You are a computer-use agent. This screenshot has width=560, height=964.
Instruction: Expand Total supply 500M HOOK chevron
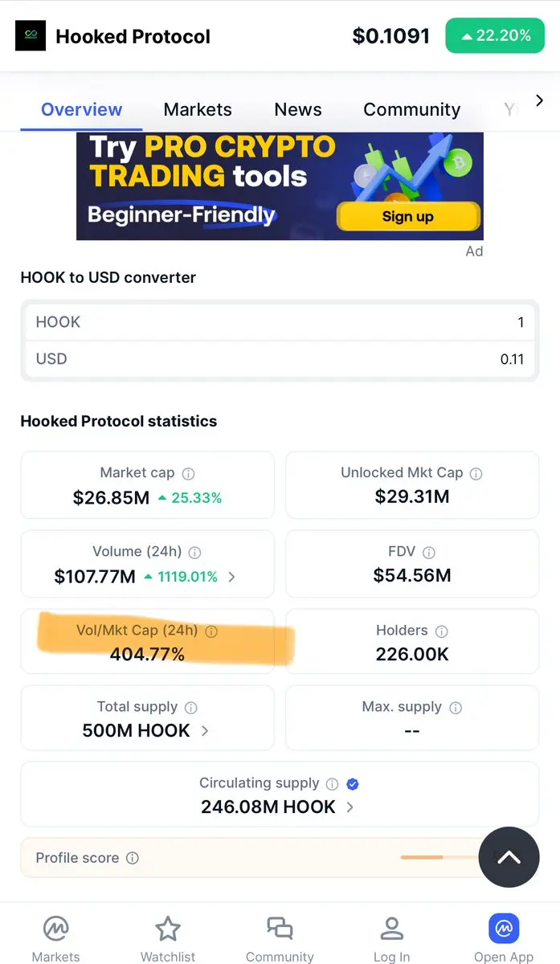click(205, 731)
